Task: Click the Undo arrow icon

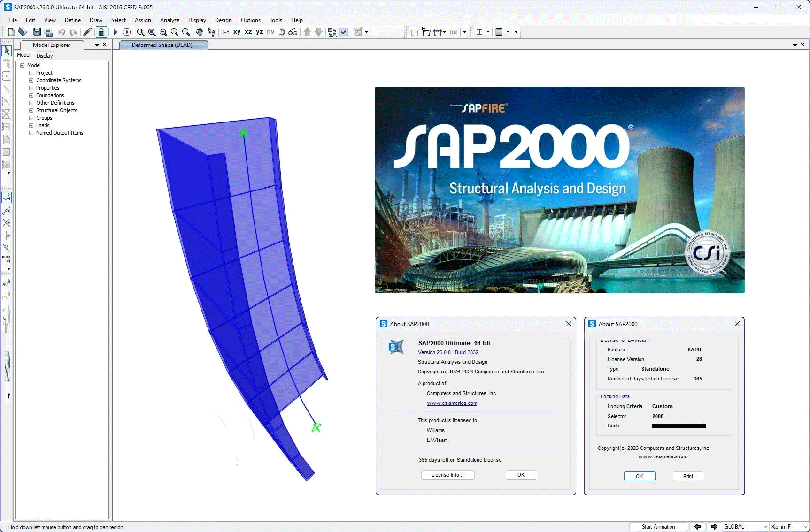Action: [62, 32]
